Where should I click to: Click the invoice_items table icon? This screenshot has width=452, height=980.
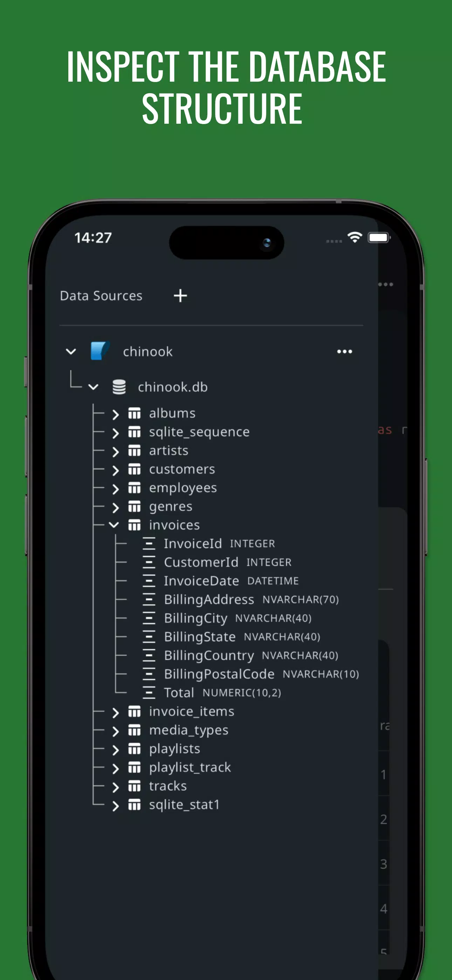134,712
